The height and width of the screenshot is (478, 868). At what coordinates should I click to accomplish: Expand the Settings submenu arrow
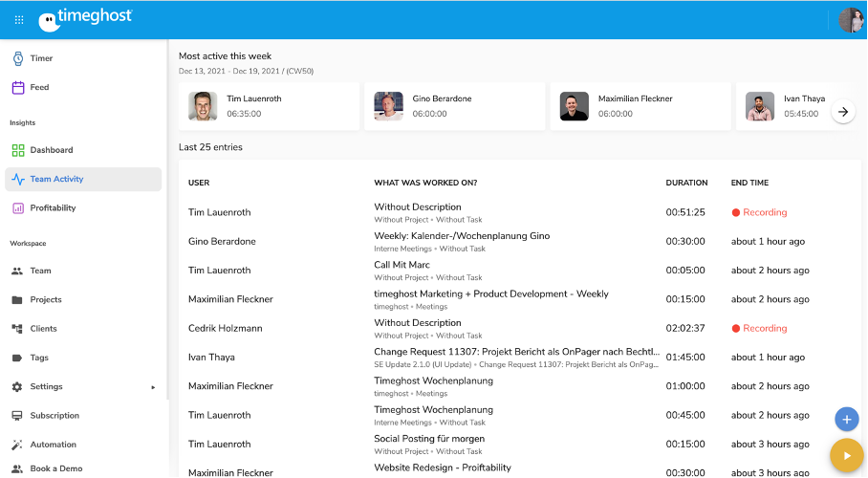(153, 387)
